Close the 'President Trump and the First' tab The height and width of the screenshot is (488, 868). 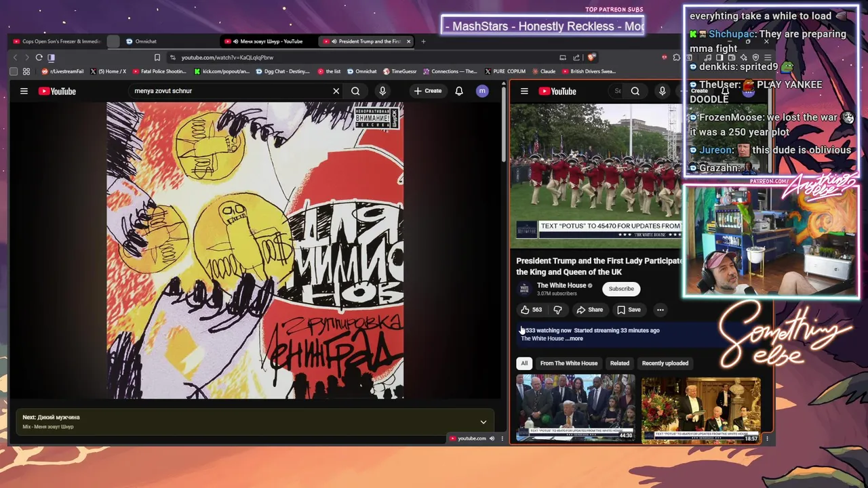pos(408,41)
